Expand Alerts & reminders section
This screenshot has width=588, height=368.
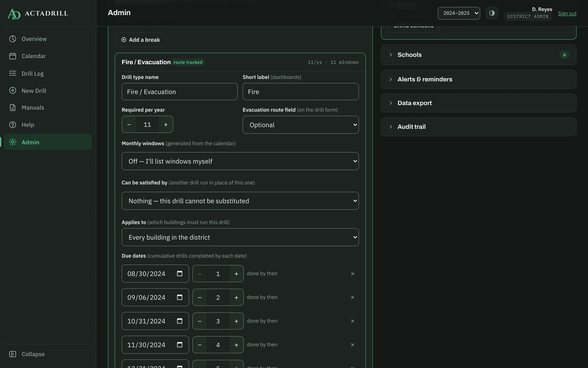(x=478, y=79)
